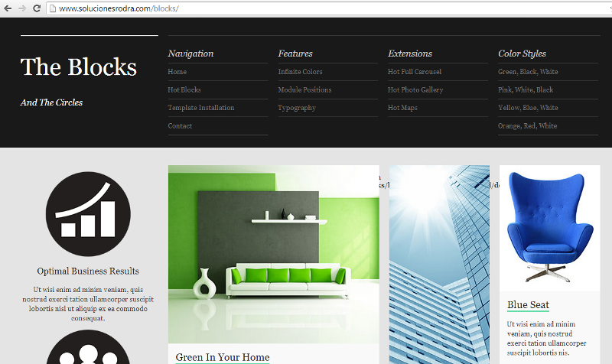Open Green In Your Home heading

point(223,357)
